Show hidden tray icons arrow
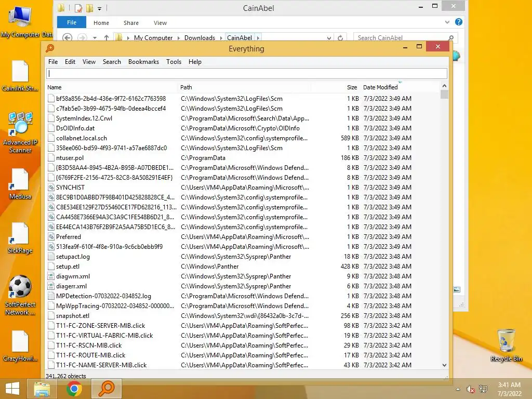Image resolution: width=532 pixels, height=399 pixels. coord(458,389)
